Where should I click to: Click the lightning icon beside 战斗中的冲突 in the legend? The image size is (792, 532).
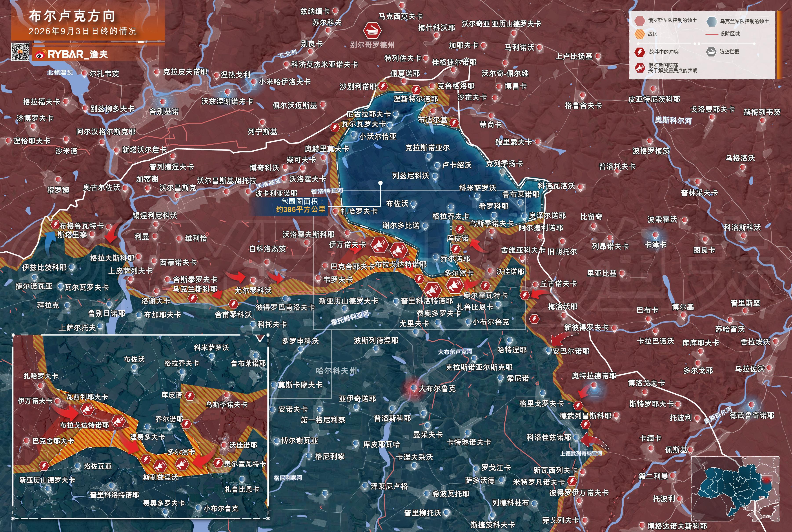tap(640, 52)
